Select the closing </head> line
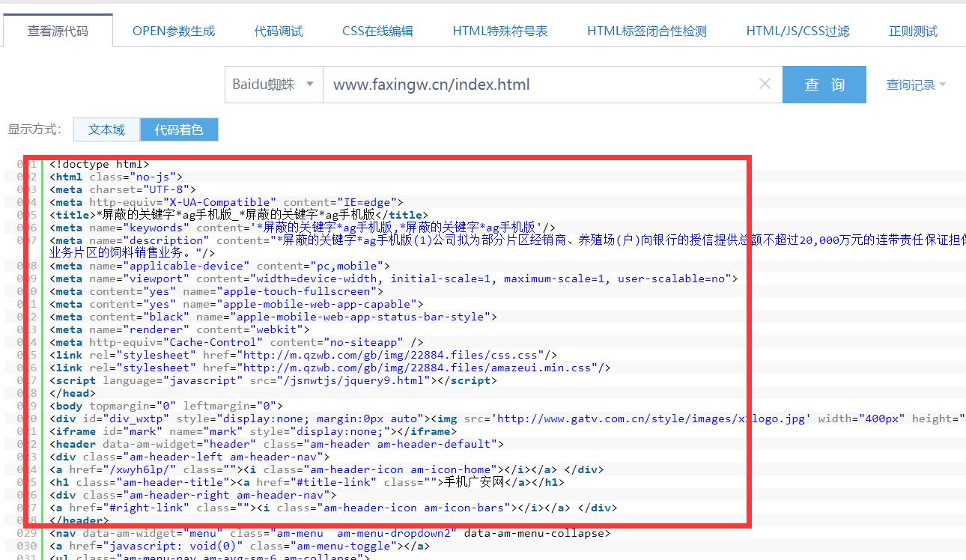The image size is (966, 560). click(73, 393)
